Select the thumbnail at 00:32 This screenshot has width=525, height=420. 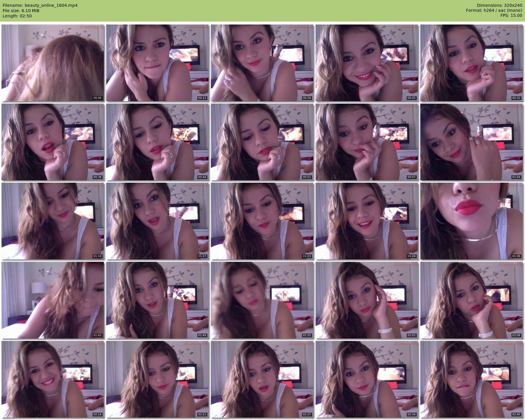point(472,63)
